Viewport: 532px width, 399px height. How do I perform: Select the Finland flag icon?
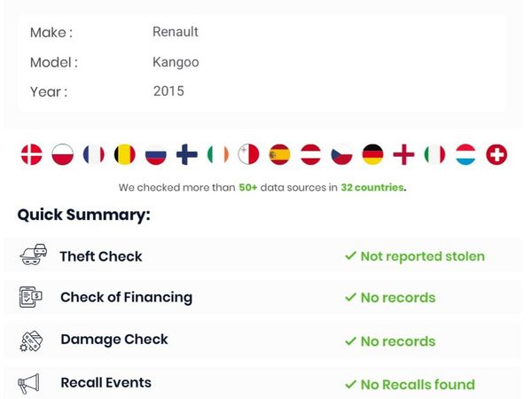[187, 154]
